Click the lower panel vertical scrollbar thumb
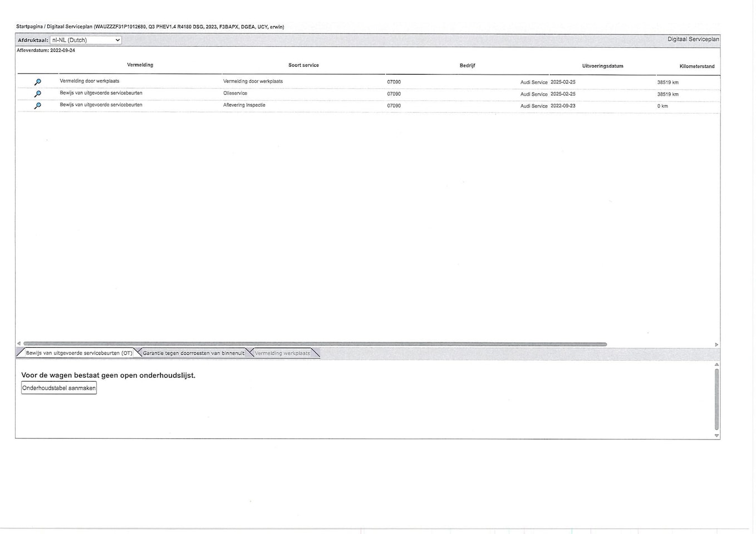756x534 pixels. point(716,399)
